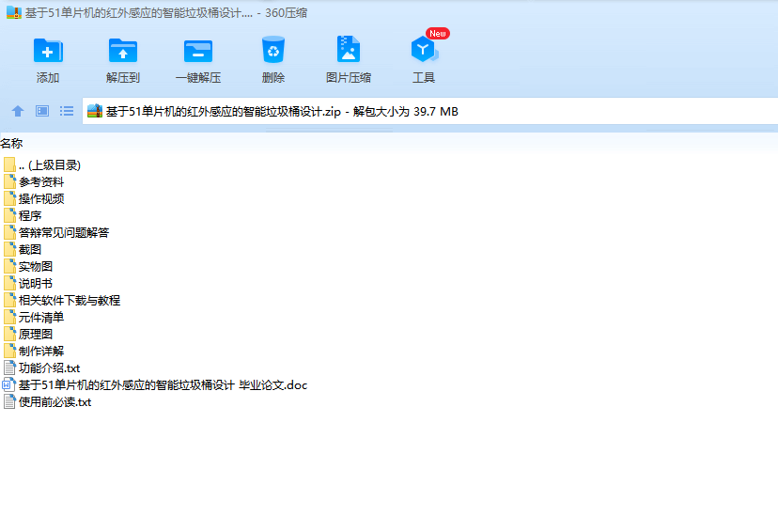Switch to icon view mode
778x532 pixels.
[42, 111]
